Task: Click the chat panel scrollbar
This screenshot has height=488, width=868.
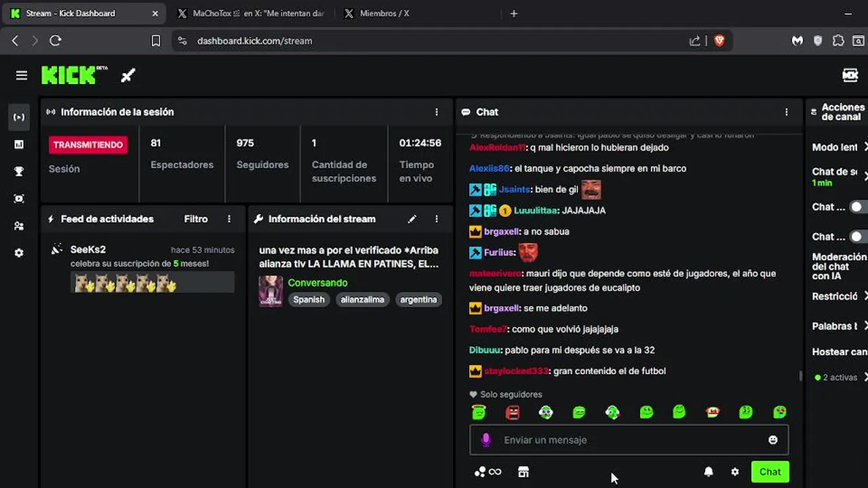Action: pos(801,376)
